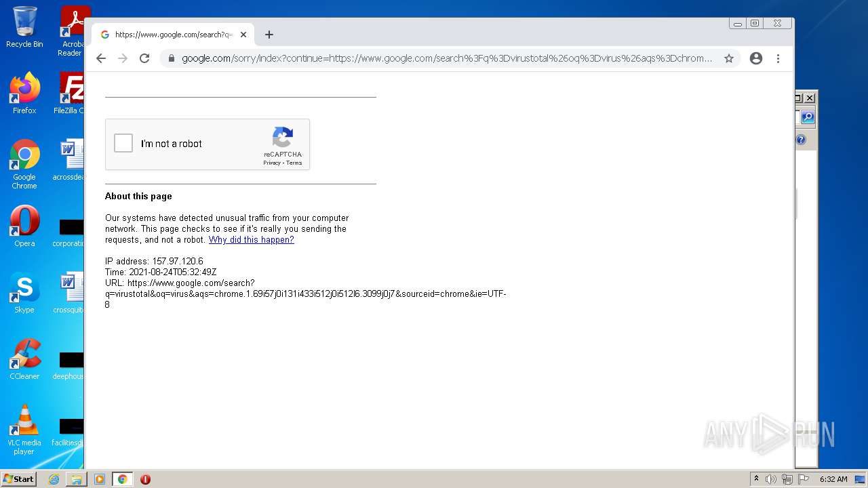Viewport: 868px width, 488px height.
Task: Open VLC media player desktop shortcut
Action: tap(24, 430)
